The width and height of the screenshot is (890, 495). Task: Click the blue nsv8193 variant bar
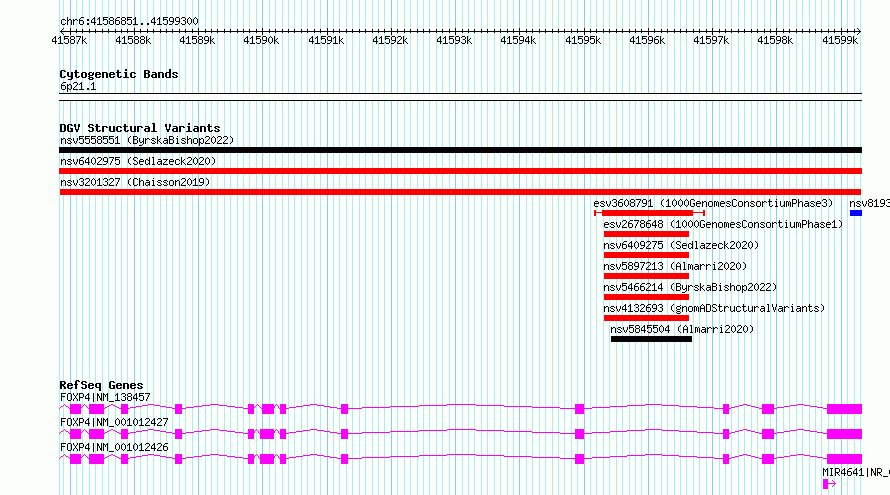click(856, 213)
